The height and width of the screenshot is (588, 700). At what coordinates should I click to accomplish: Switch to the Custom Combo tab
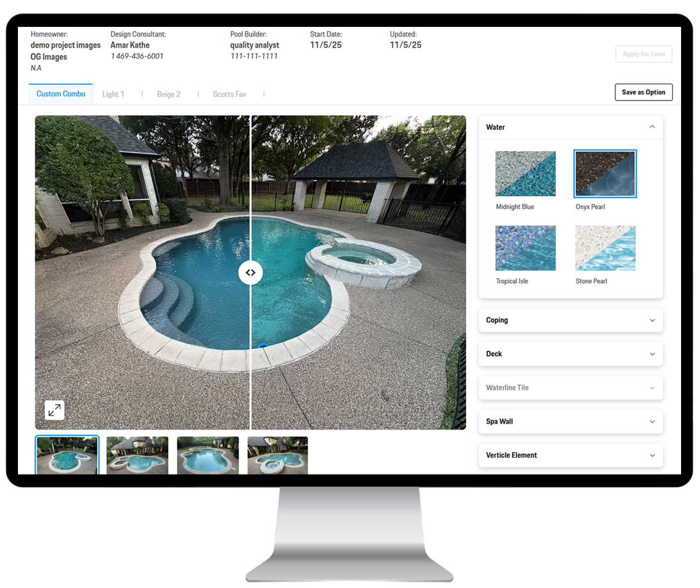(x=61, y=94)
